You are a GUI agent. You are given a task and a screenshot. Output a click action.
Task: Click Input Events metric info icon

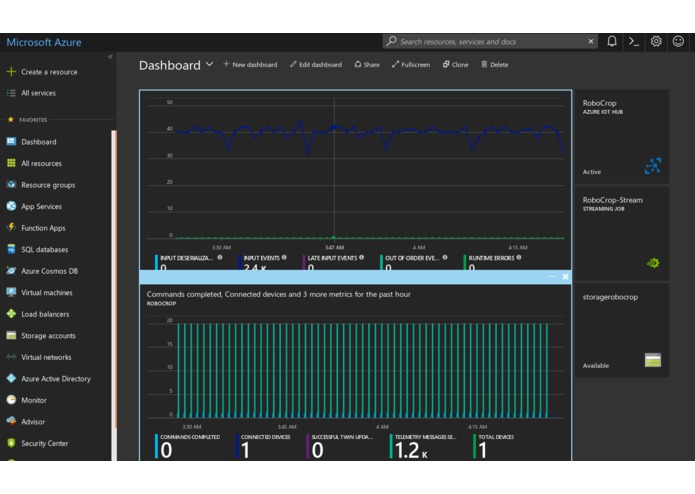(x=284, y=257)
